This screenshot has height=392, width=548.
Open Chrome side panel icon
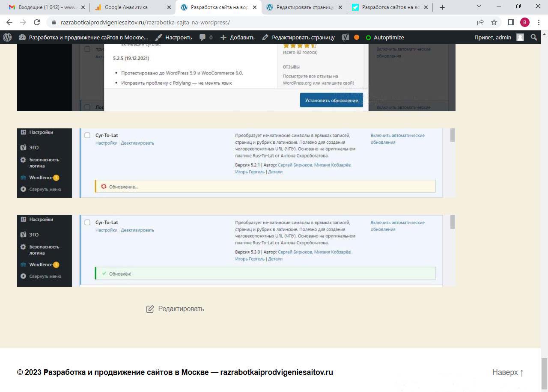[x=511, y=22]
